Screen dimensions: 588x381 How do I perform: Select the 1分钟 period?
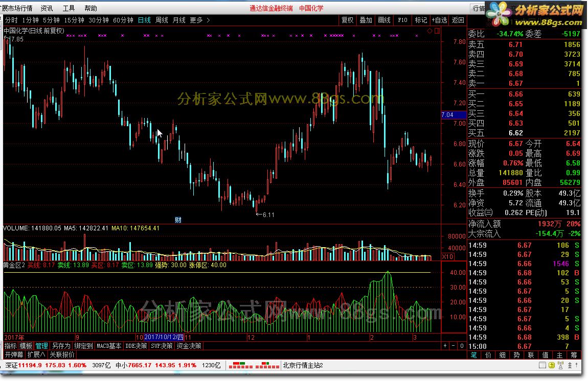click(30, 20)
